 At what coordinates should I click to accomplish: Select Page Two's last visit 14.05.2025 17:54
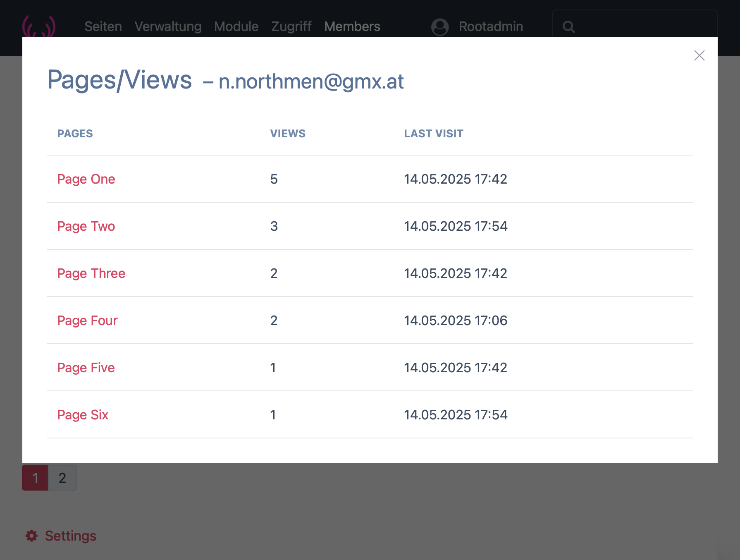[x=456, y=226]
